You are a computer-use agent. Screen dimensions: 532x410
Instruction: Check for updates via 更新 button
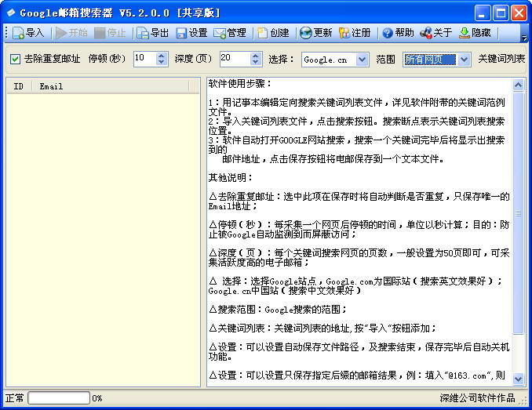click(x=316, y=33)
